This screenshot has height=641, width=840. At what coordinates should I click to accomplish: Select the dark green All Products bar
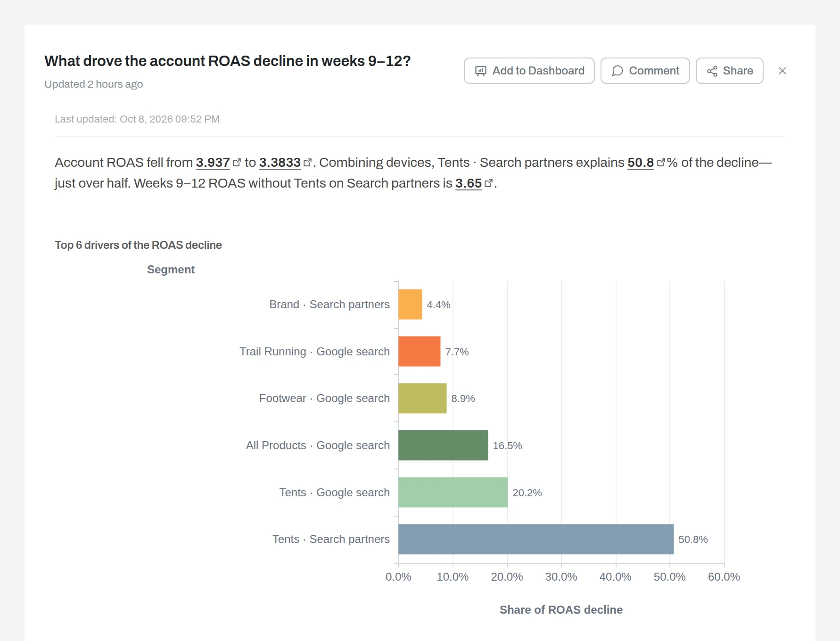(443, 445)
